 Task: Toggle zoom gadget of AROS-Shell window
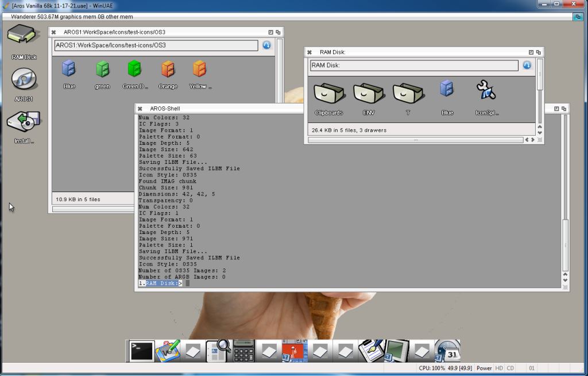coord(557,109)
